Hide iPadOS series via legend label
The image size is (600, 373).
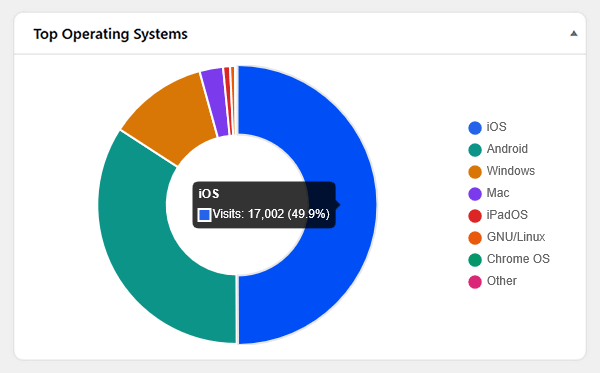(507, 215)
